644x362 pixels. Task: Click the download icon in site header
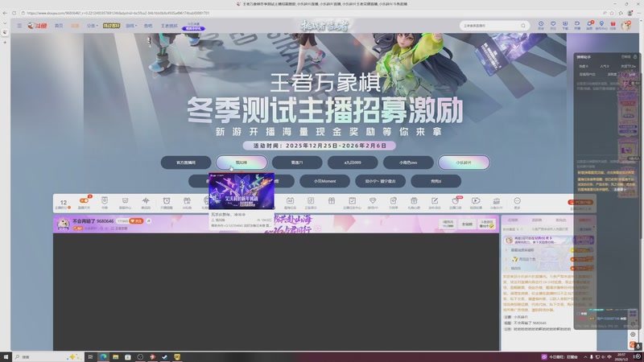point(565,25)
